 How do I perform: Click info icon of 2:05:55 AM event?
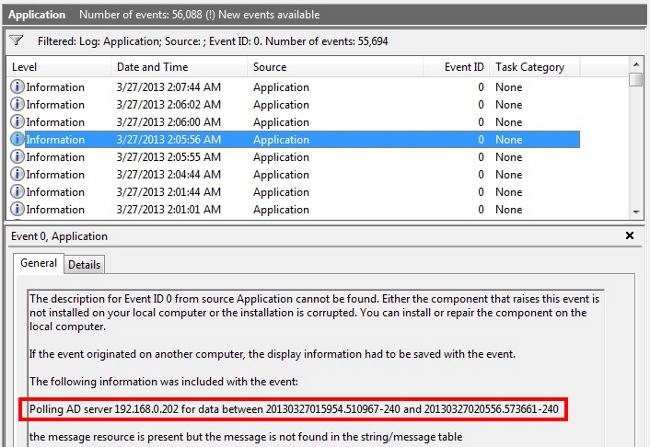(x=17, y=157)
